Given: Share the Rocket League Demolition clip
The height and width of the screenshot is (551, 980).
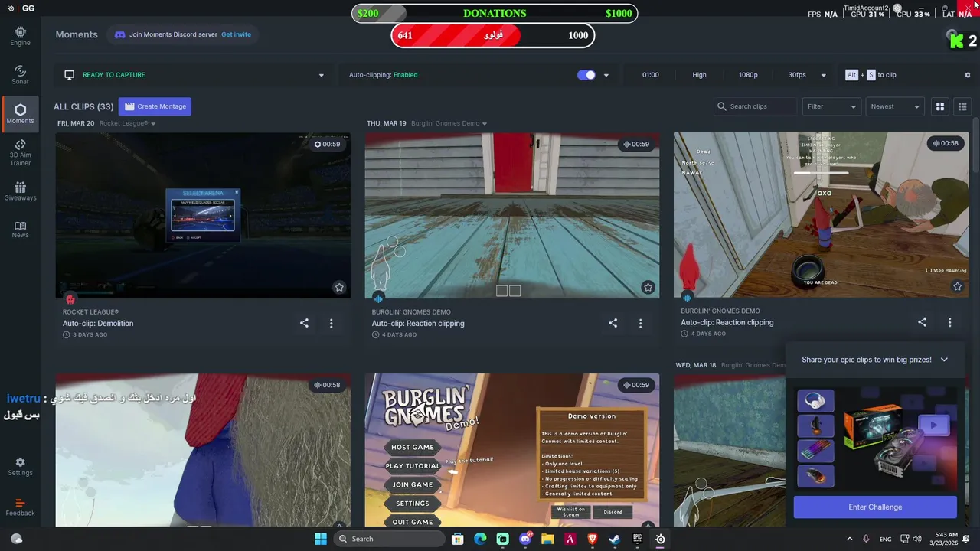Looking at the screenshot, I should pos(304,323).
